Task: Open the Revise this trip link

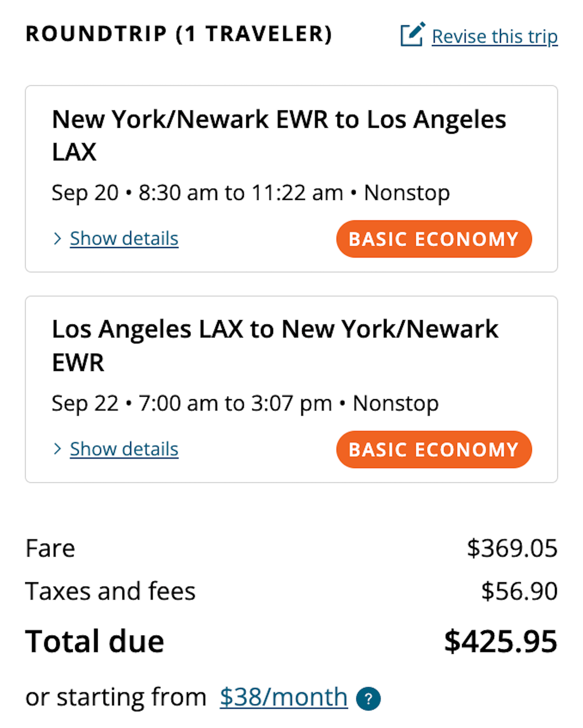Action: click(x=494, y=36)
